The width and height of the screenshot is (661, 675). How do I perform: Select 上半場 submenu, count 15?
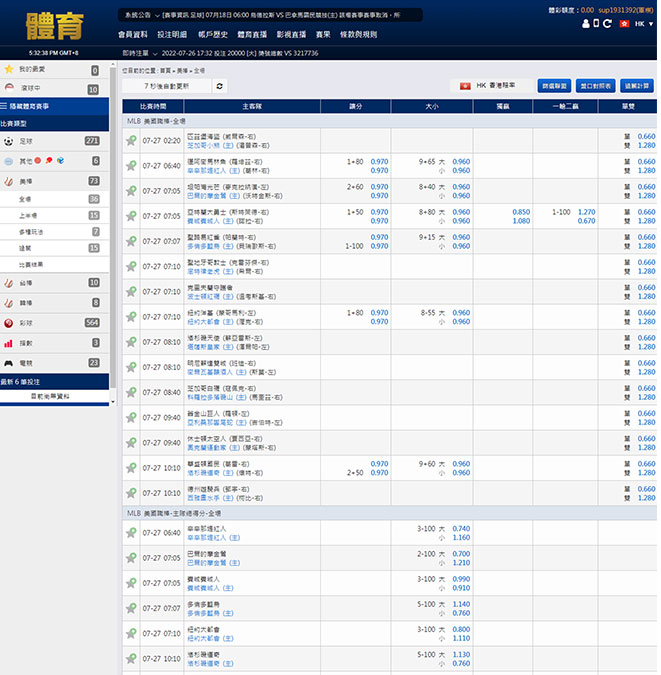click(x=54, y=215)
